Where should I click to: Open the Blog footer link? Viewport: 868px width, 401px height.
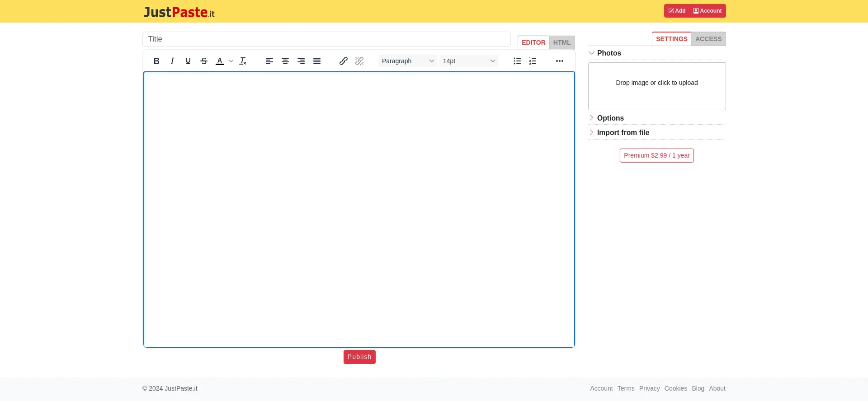[x=698, y=388]
